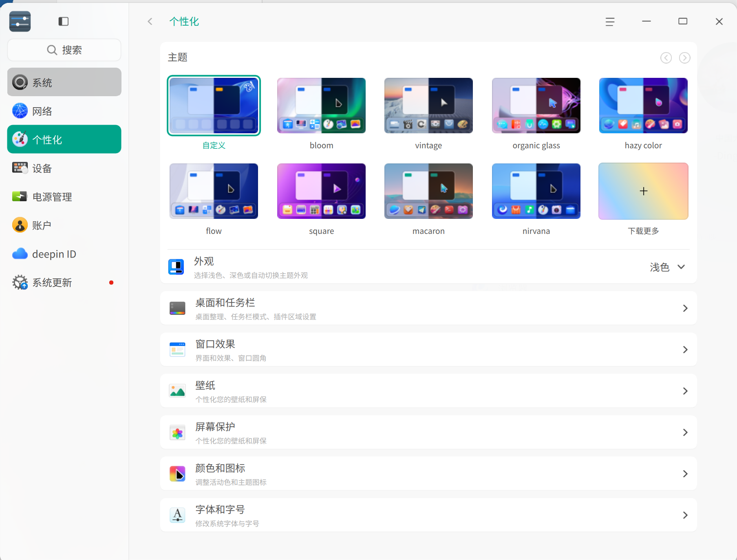Click the 窗口效果 row icon

pyautogui.click(x=177, y=350)
